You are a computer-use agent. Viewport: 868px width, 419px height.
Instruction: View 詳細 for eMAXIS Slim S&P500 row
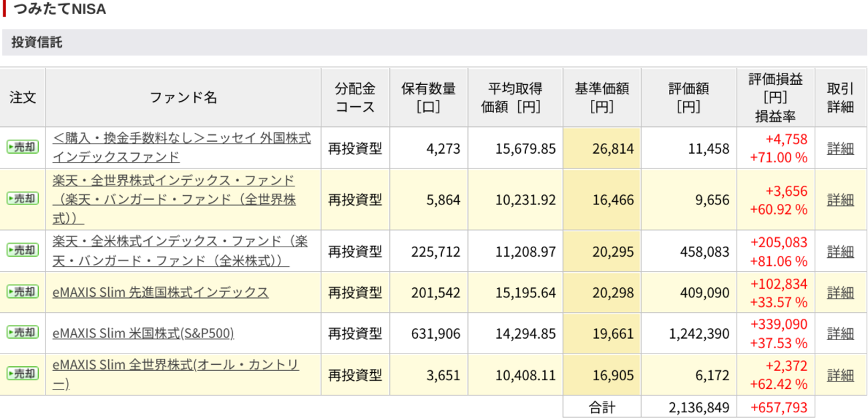[840, 333]
